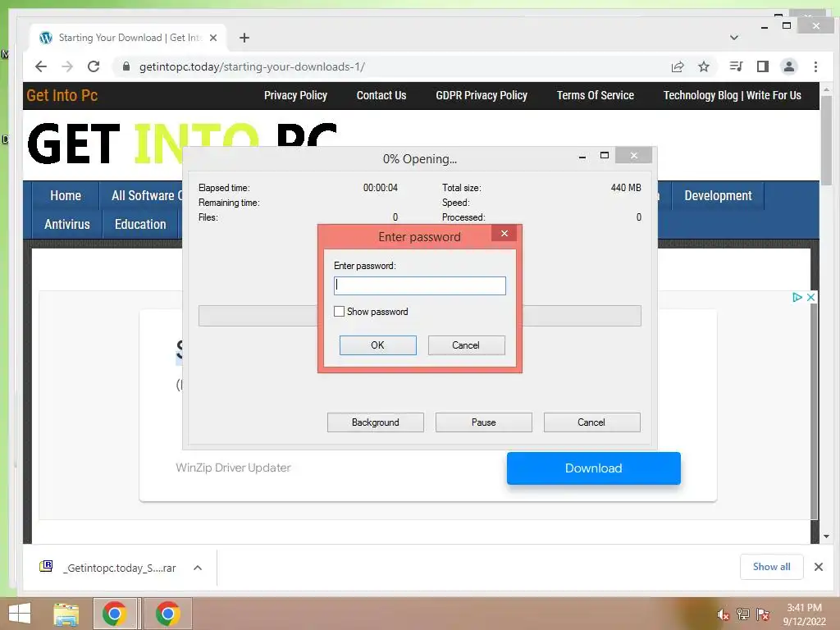
Task: Open the Contact Us link
Action: click(x=381, y=95)
